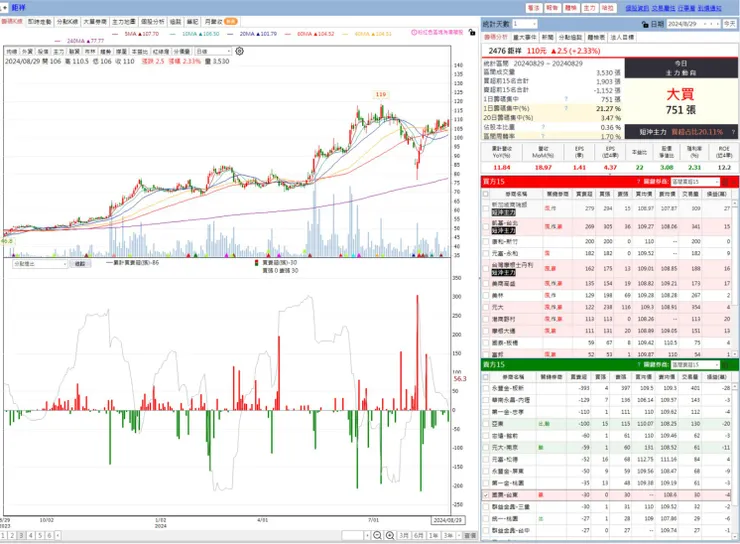Screen dimensions: 740x544
Task: Toggle the lock icon beside 日期
Action: tap(645, 24)
